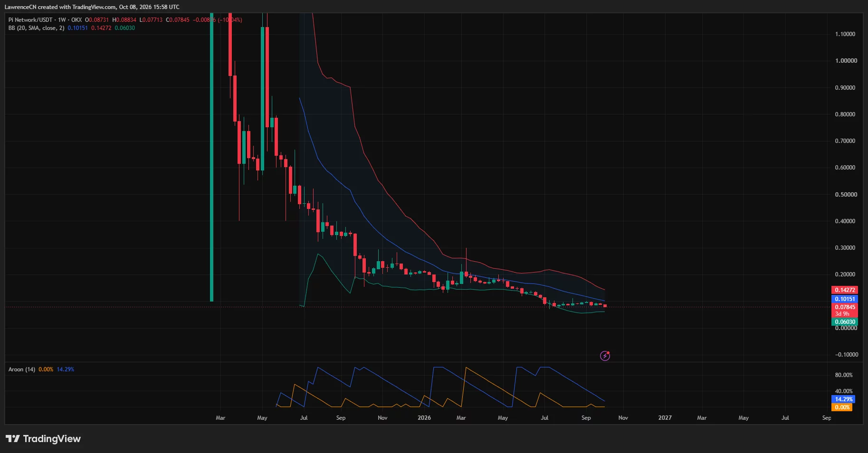This screenshot has height=453, width=868.
Task: Click the header text LawrenceCN created with TradingView.com
Action: click(60, 7)
